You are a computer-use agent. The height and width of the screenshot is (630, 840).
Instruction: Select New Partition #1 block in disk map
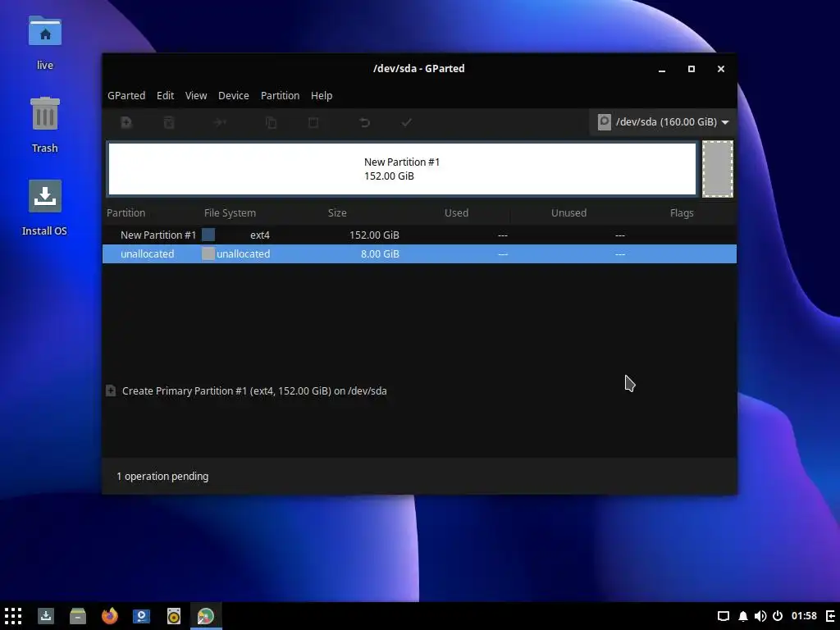tap(402, 169)
